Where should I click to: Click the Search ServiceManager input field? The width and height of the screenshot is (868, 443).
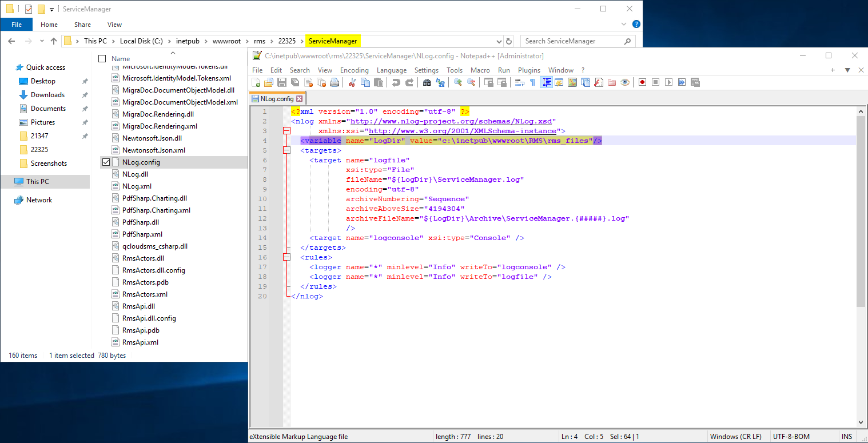[578, 41]
